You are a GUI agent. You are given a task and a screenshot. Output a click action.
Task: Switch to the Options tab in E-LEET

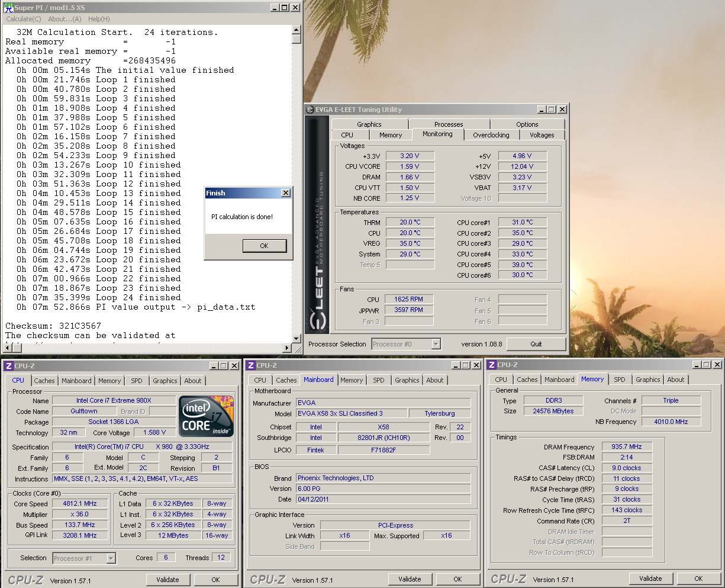click(527, 124)
